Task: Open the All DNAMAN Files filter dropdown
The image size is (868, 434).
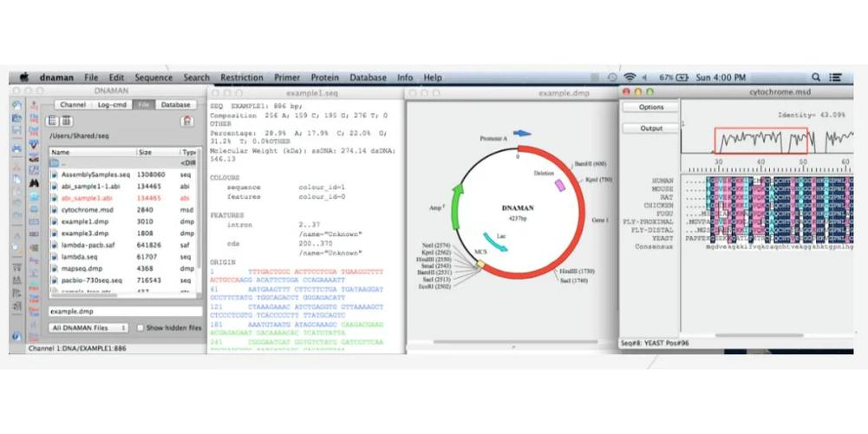Action: pos(88,327)
